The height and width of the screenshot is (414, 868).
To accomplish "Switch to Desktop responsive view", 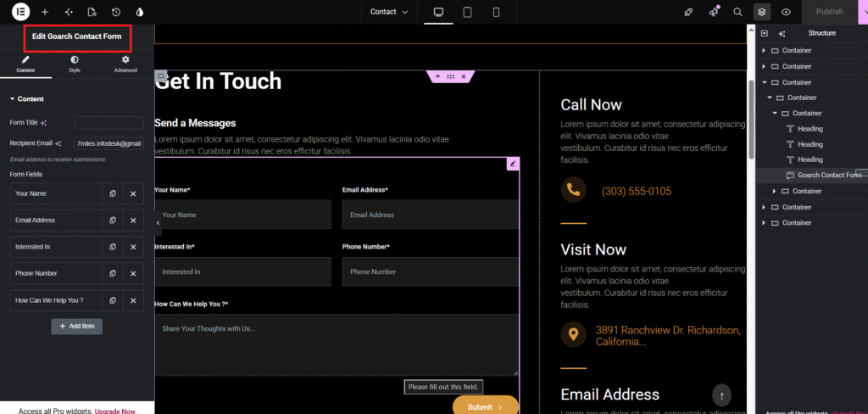I will pos(439,12).
